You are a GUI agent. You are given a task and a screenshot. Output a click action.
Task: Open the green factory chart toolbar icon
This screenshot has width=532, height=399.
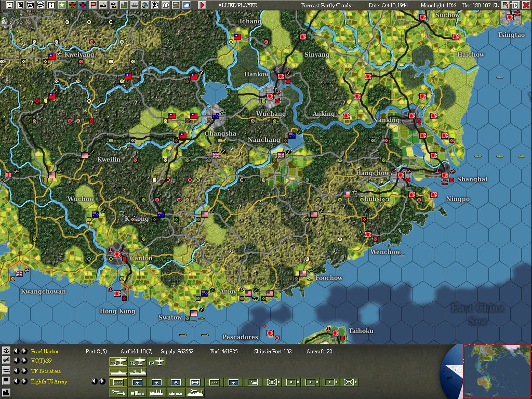pyautogui.click(x=124, y=5)
